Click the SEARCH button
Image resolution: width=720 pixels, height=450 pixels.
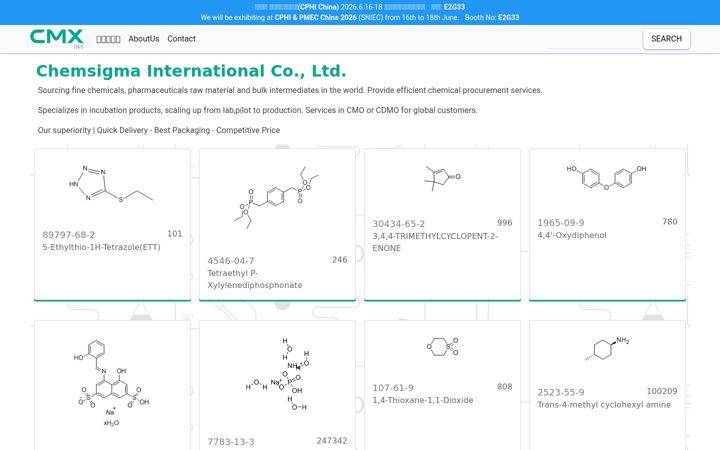(666, 39)
